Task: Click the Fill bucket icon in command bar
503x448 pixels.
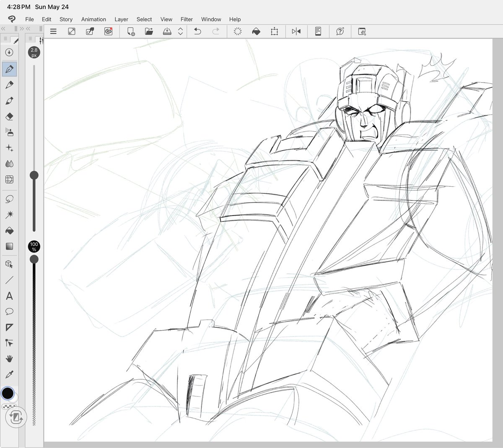Action: pyautogui.click(x=256, y=31)
